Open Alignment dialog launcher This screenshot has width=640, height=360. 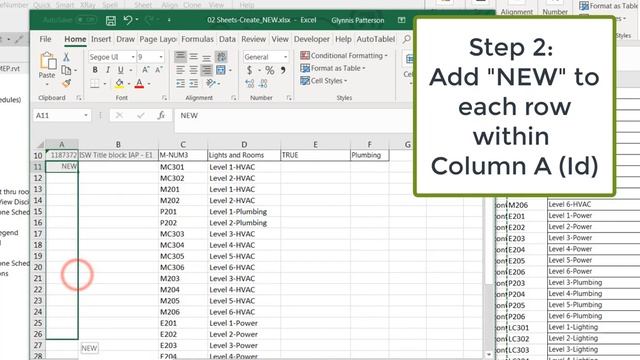233,98
